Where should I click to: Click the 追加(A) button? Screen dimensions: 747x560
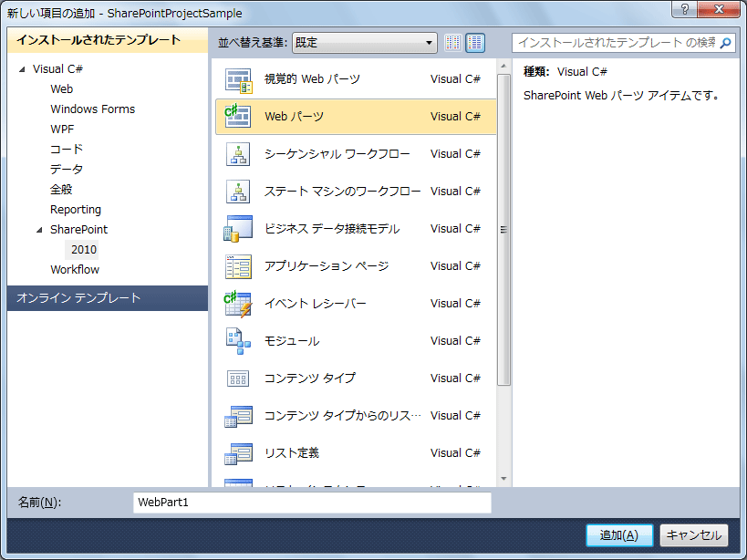click(618, 535)
